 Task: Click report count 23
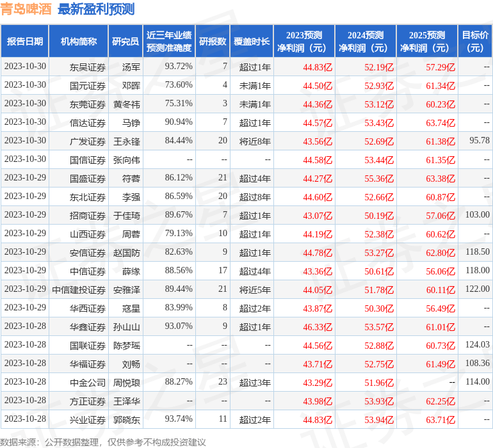(223, 381)
